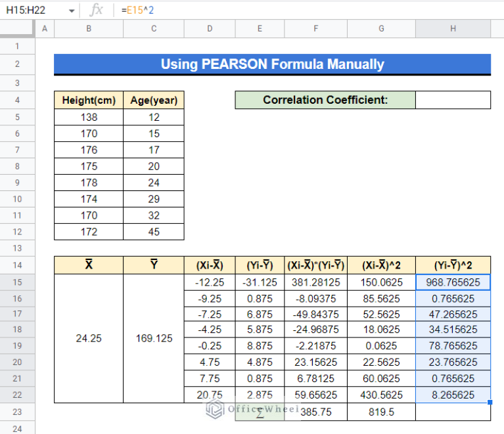Open the Name box dropdown arrow
504x434 pixels.
tap(72, 11)
